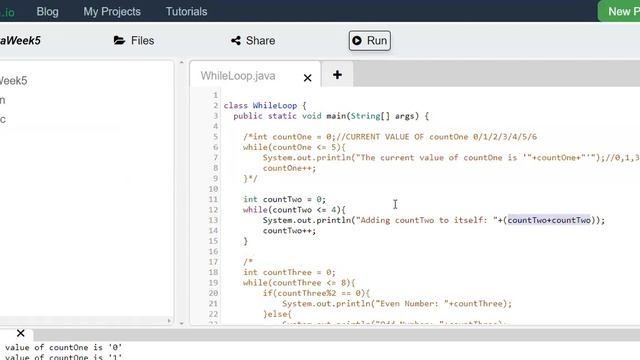Click line 18 'int countThree = 0;'
Viewport: 640px width, 360px height.
pyautogui.click(x=289, y=272)
